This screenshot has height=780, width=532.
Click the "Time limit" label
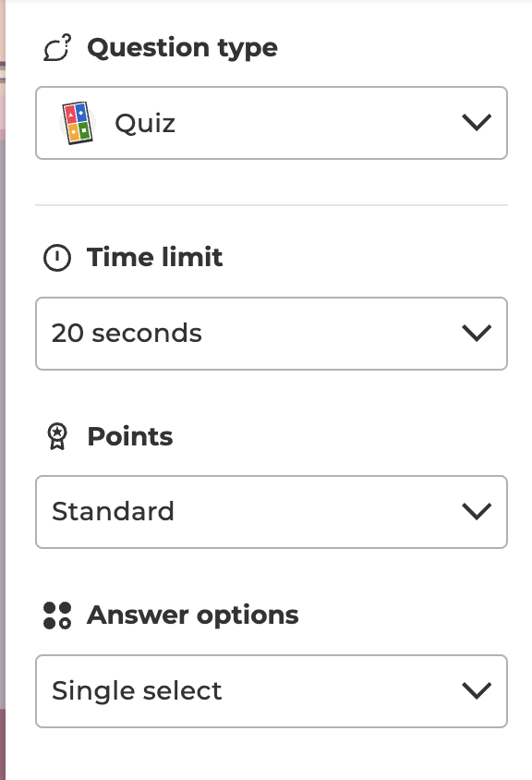point(153,258)
